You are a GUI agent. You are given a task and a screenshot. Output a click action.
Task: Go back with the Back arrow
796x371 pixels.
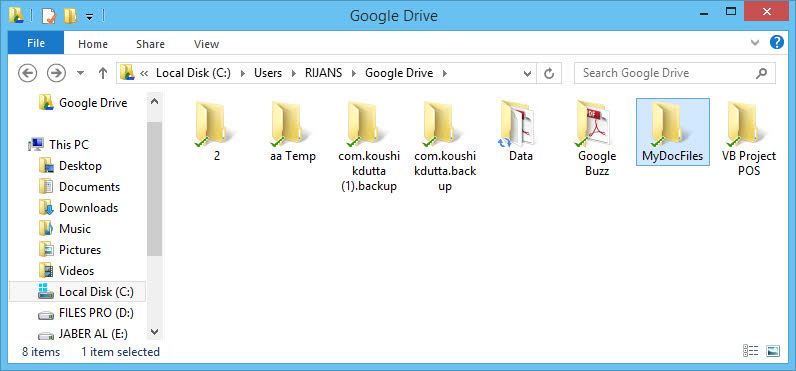pos(28,73)
